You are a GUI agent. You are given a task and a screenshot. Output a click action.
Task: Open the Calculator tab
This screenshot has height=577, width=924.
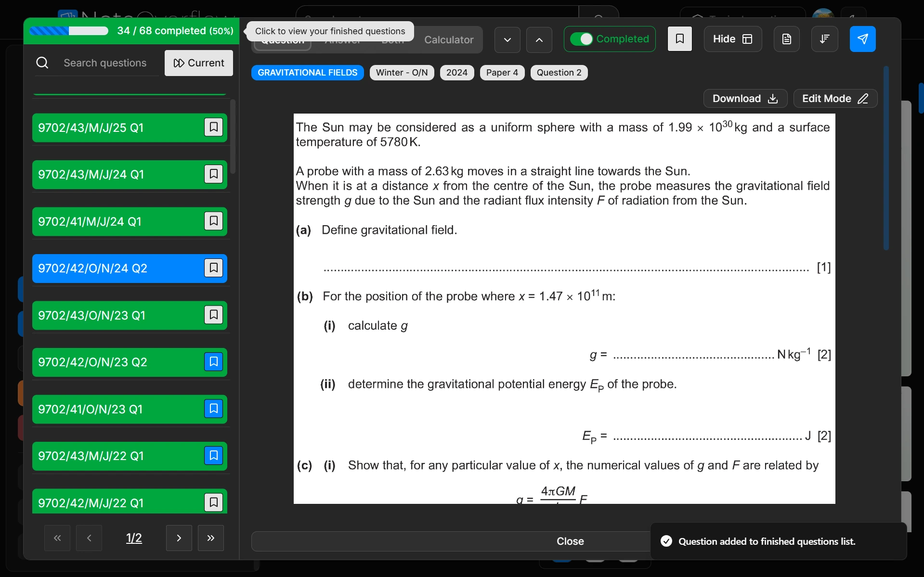point(448,40)
